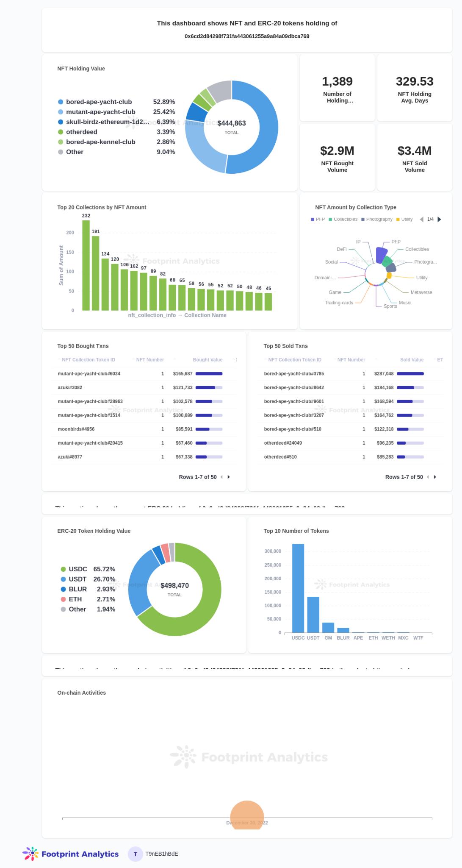Click the T user avatar badge
The height and width of the screenshot is (868, 462).
tap(135, 854)
